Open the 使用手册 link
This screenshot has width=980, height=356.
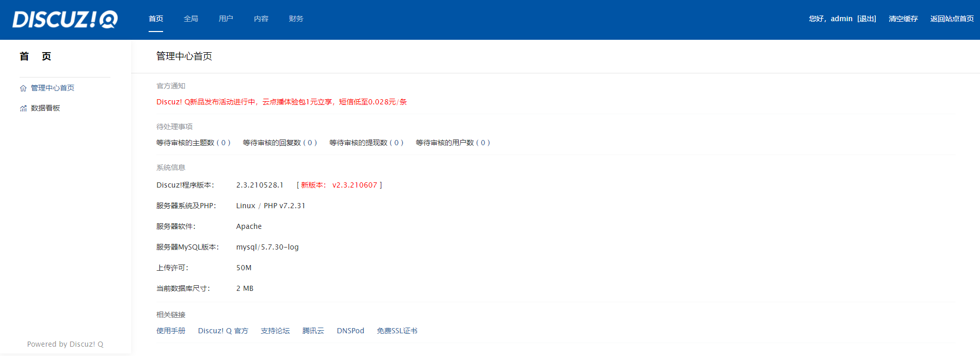point(171,331)
